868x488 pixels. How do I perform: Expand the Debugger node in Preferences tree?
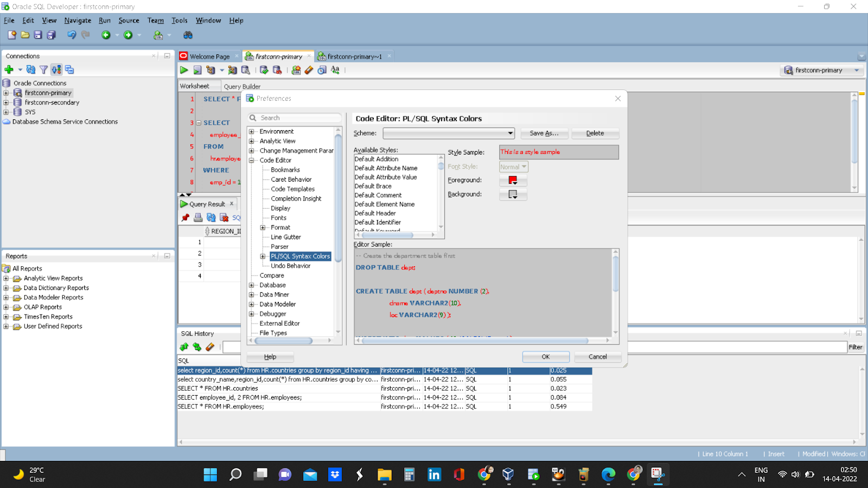pos(252,314)
